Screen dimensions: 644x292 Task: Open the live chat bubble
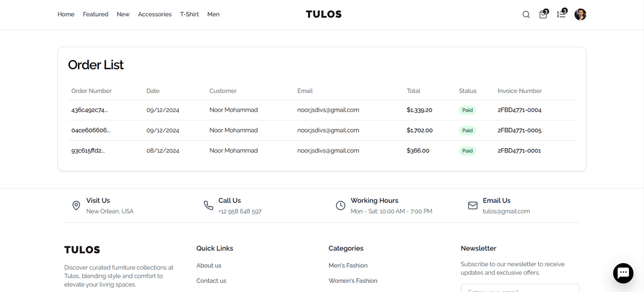pyautogui.click(x=623, y=273)
